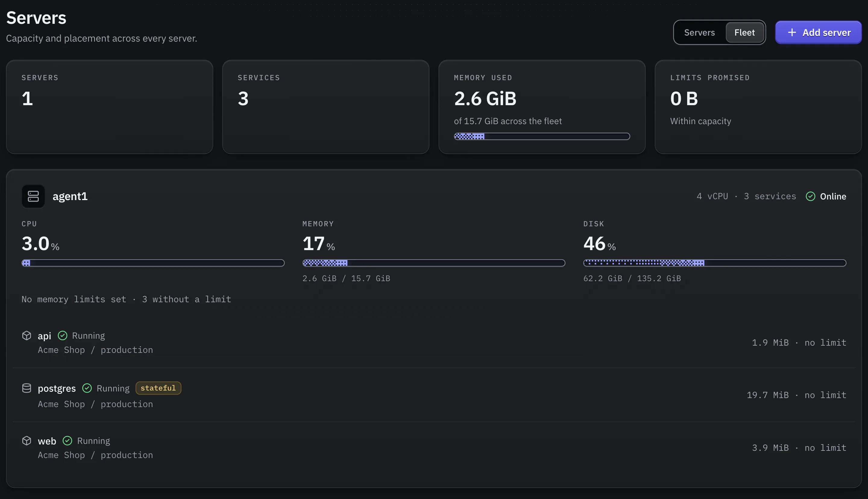Click the agent1 CPU usage bar
The width and height of the screenshot is (868, 499).
[x=153, y=263]
